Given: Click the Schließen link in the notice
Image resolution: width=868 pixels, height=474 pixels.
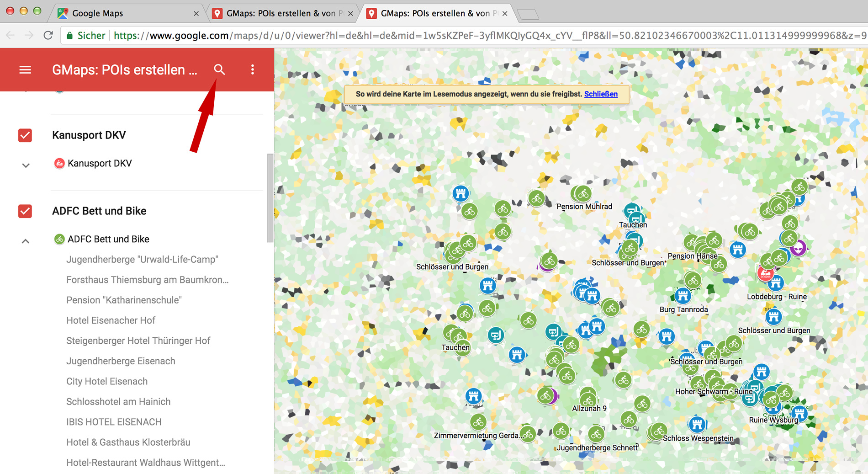Looking at the screenshot, I should click(x=601, y=94).
